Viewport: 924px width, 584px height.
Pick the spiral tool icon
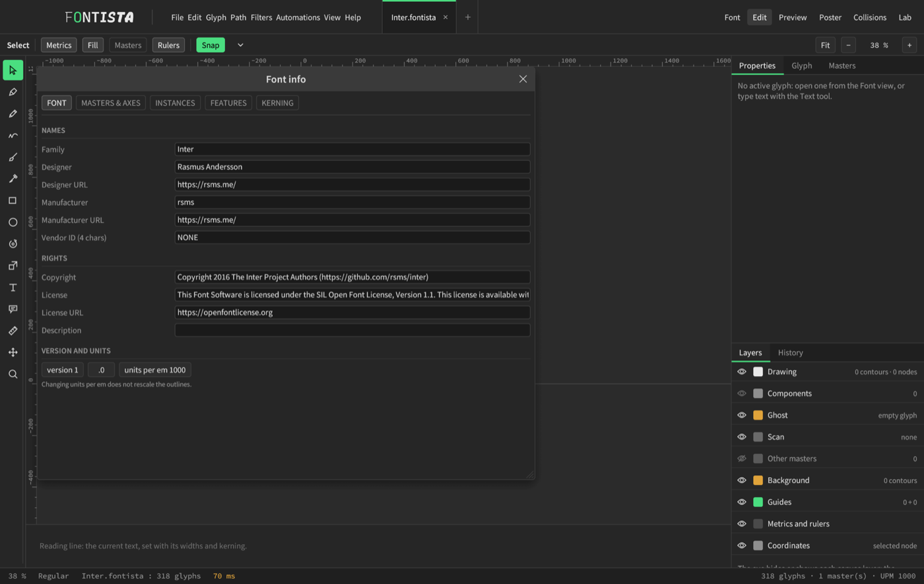coord(13,244)
